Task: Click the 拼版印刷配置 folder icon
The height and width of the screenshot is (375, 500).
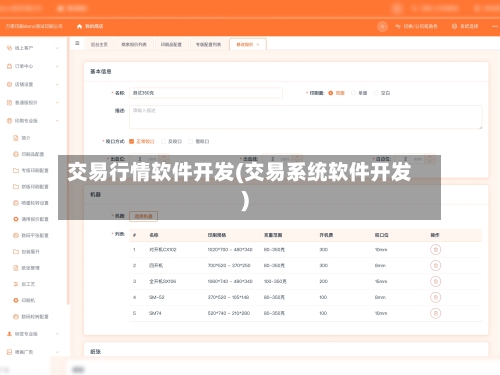Action: click(x=16, y=187)
